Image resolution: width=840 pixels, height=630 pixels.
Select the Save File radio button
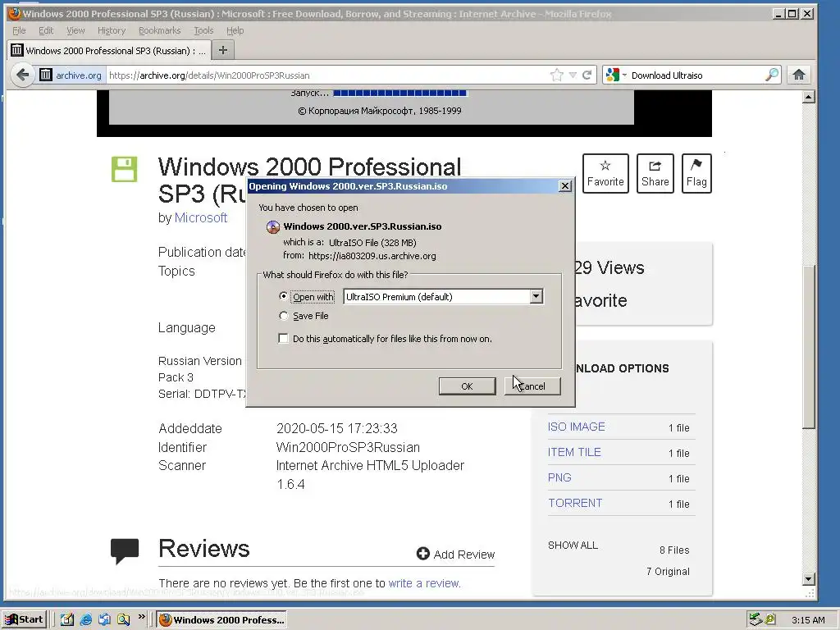pyautogui.click(x=283, y=316)
